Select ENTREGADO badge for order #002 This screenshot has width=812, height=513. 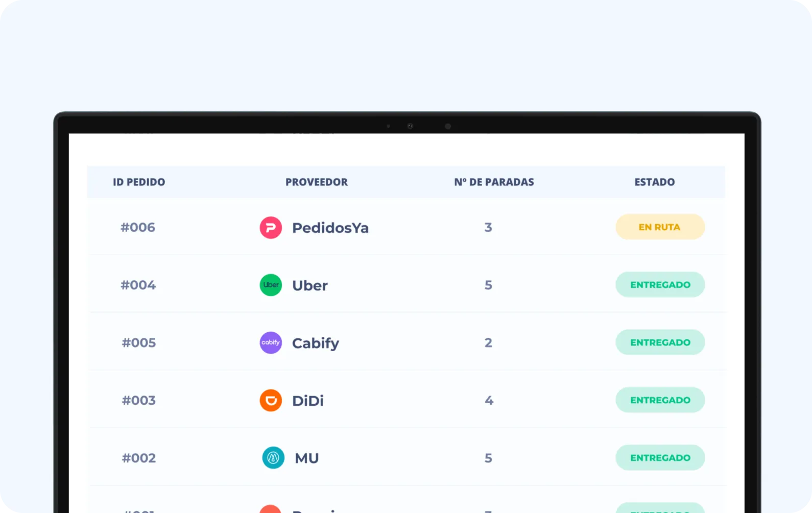click(660, 458)
